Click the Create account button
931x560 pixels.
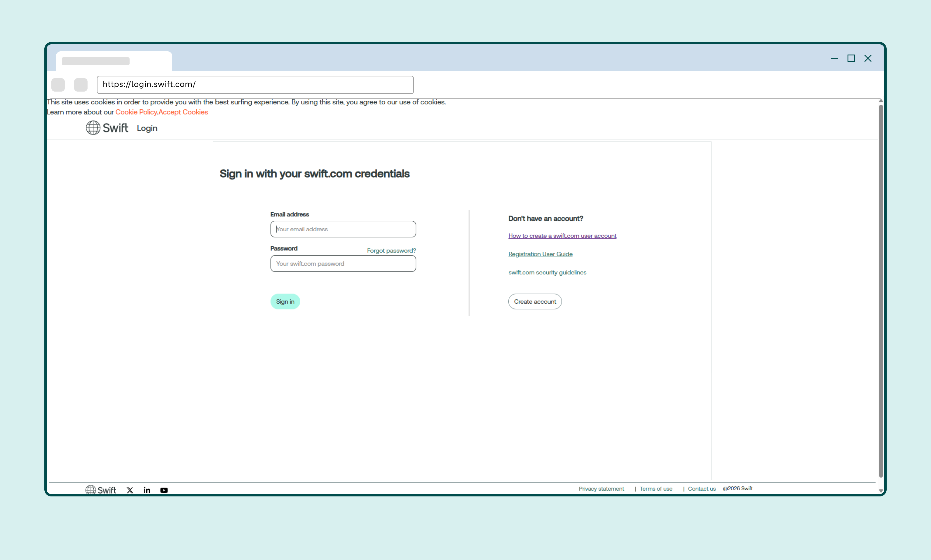click(x=535, y=302)
